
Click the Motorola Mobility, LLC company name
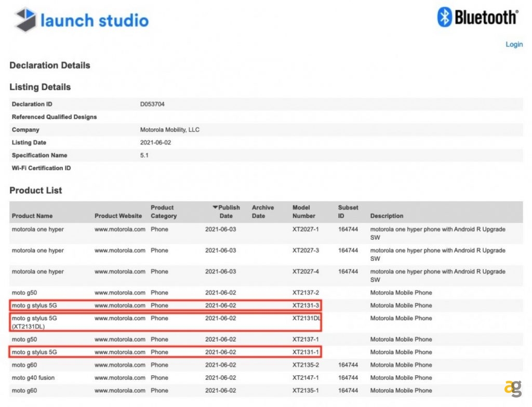tap(169, 130)
